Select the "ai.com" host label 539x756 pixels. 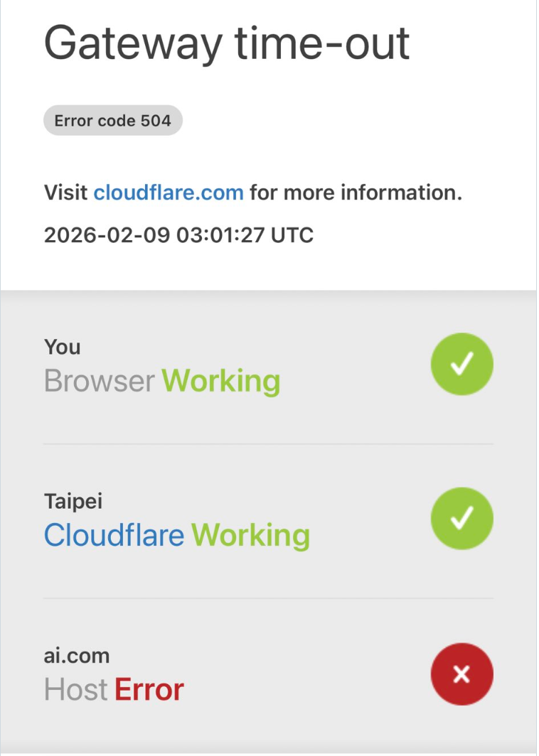[77, 655]
